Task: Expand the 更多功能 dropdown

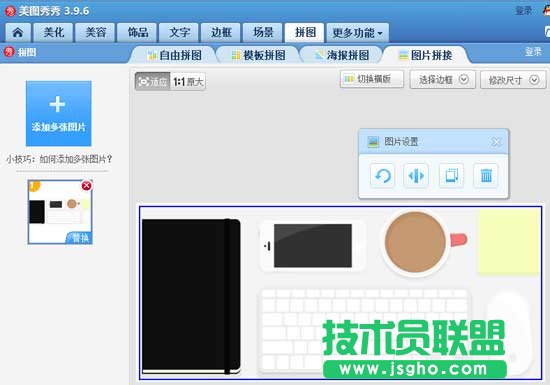Action: click(357, 33)
